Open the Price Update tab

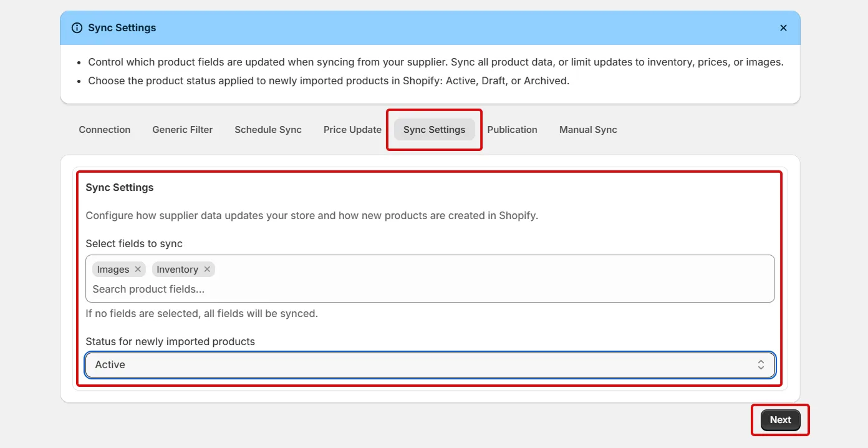(352, 130)
